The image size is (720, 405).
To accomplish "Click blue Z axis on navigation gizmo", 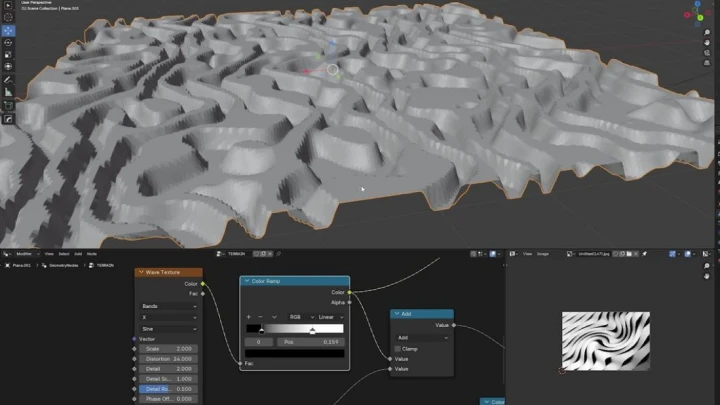I will pyautogui.click(x=698, y=4).
